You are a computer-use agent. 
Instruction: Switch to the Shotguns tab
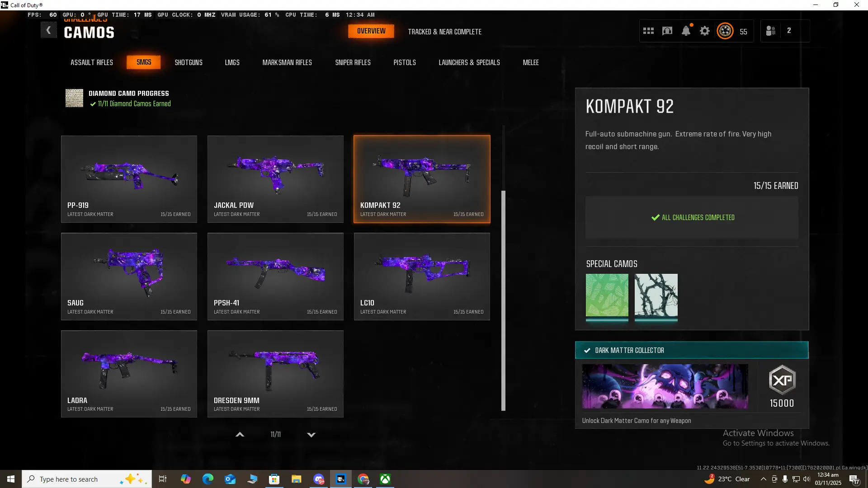[x=189, y=62]
